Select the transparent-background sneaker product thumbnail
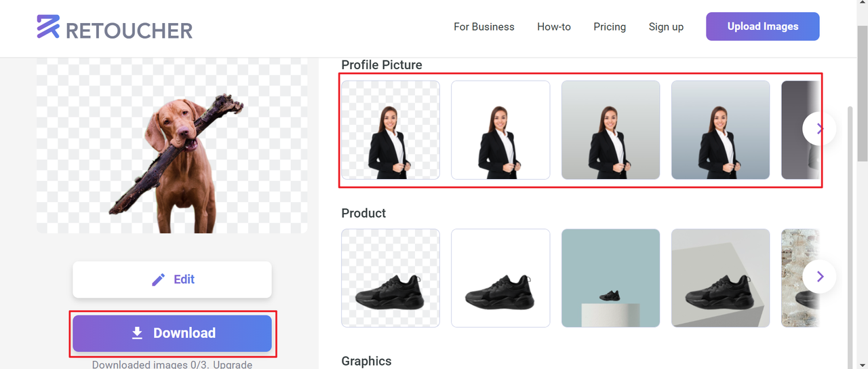The image size is (868, 369). pos(391,278)
